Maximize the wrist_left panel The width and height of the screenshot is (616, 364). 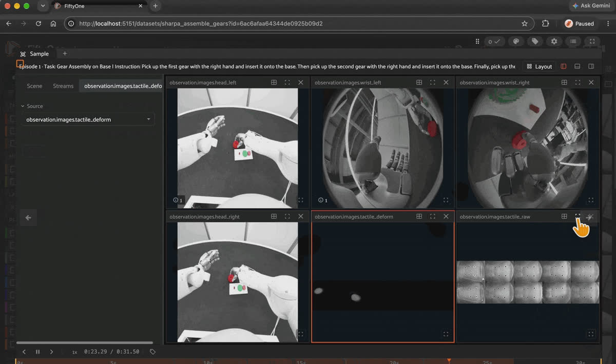coord(433,83)
